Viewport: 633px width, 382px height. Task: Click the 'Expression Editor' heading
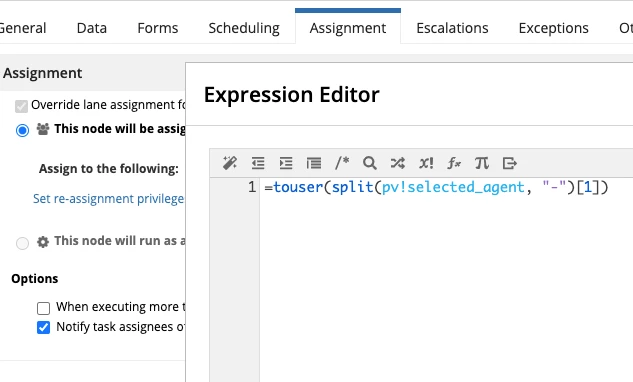click(291, 95)
